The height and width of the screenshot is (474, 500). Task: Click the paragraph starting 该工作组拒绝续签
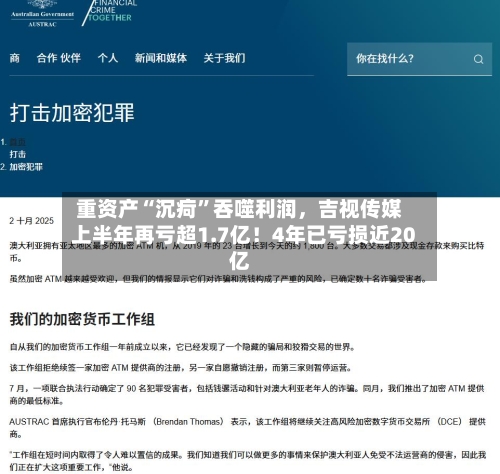click(181, 368)
